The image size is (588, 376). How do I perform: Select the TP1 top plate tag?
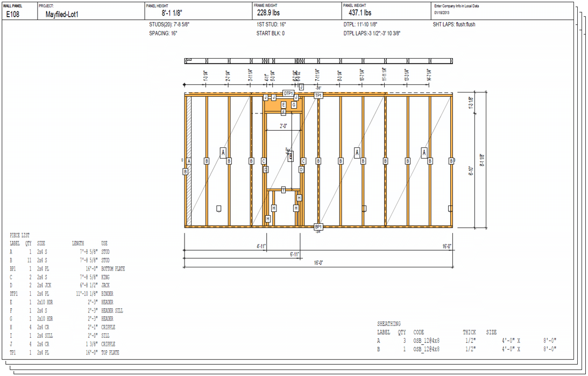click(x=318, y=96)
